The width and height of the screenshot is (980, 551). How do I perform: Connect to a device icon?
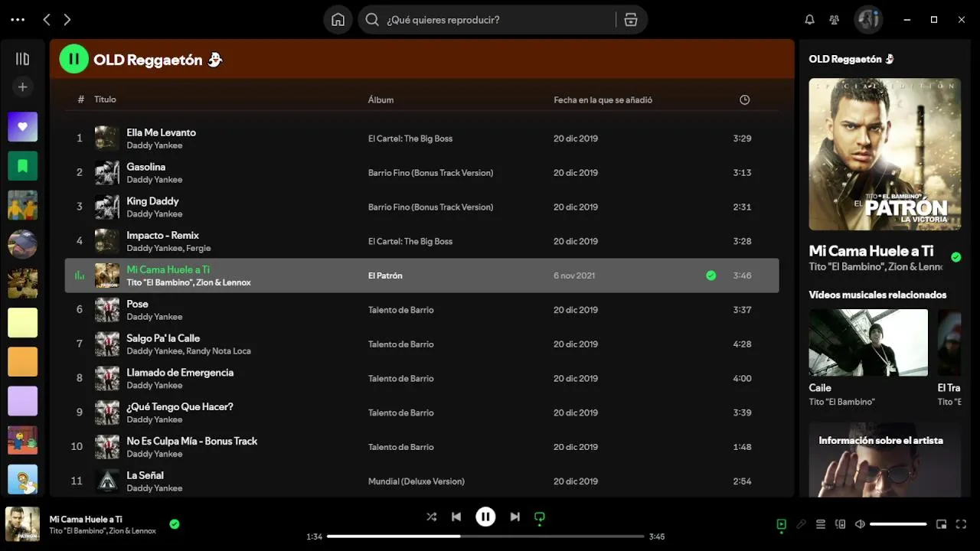point(840,524)
